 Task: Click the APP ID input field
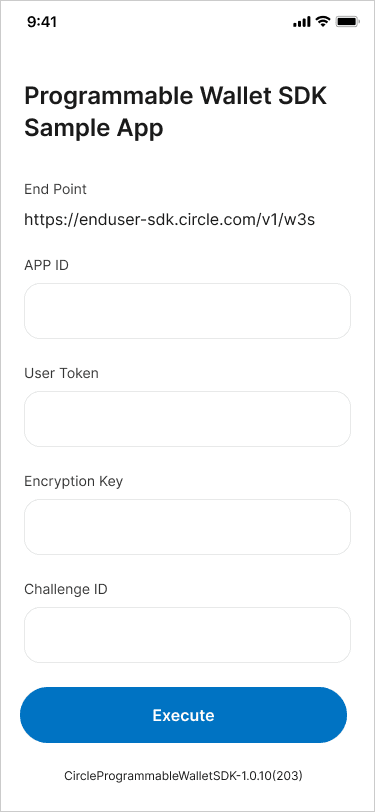click(188, 311)
